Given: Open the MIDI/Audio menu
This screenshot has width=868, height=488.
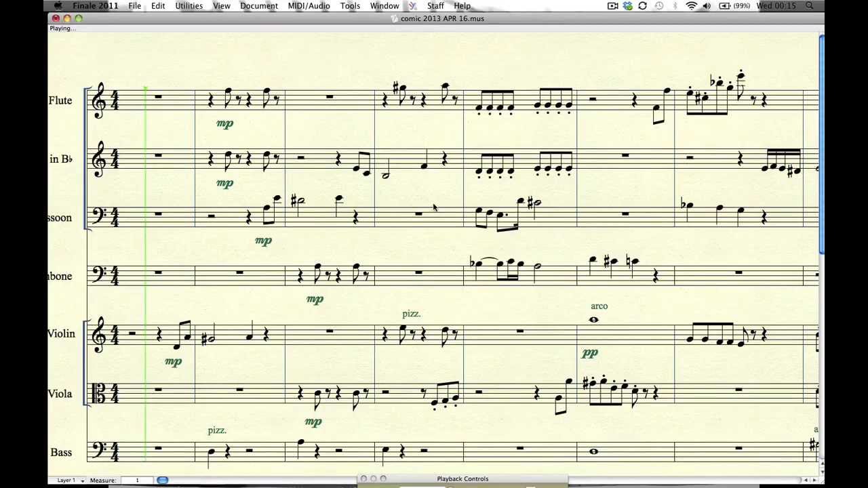Looking at the screenshot, I should click(309, 6).
